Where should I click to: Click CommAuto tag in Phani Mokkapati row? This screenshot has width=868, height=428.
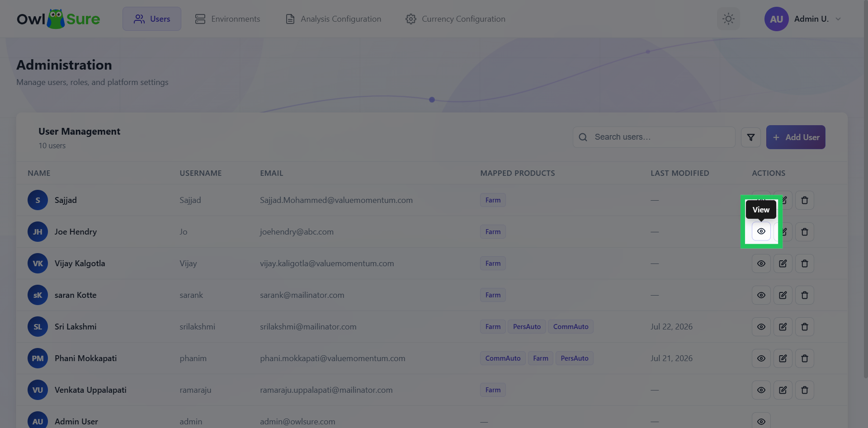tap(503, 358)
